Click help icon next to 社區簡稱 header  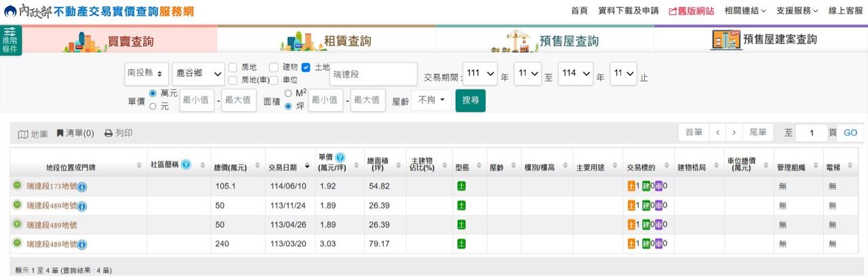click(x=186, y=165)
